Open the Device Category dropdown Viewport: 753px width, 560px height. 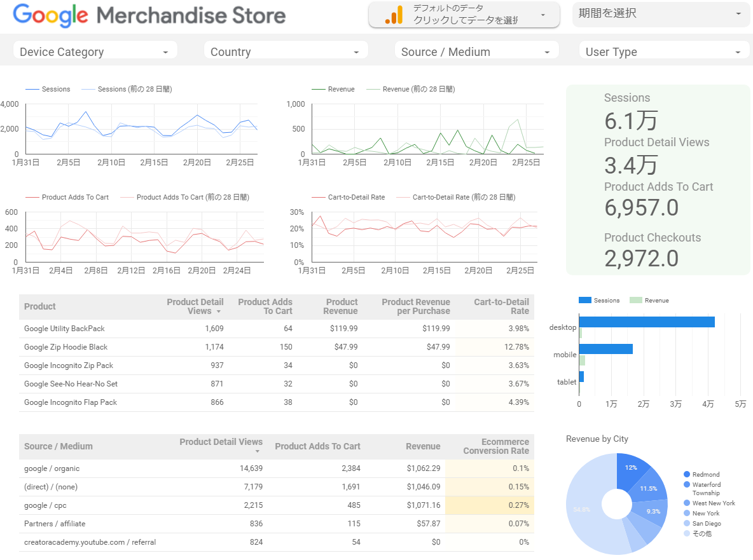coord(95,51)
